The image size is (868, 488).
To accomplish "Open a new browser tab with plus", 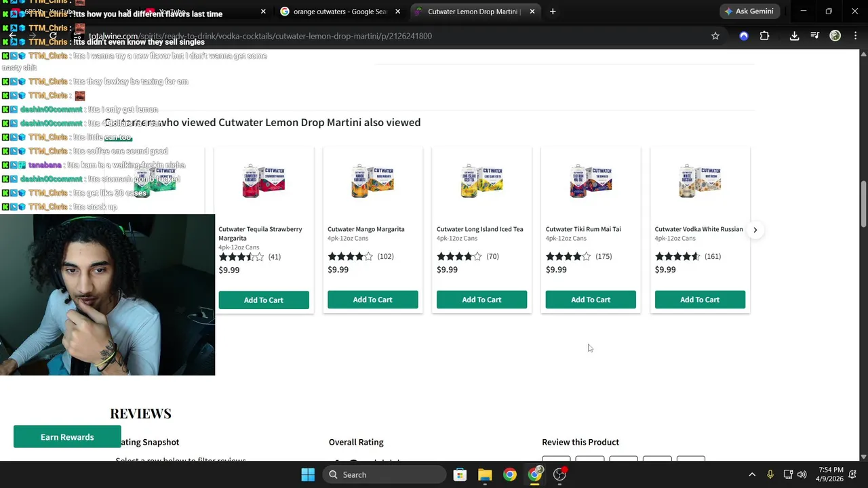I will (553, 12).
